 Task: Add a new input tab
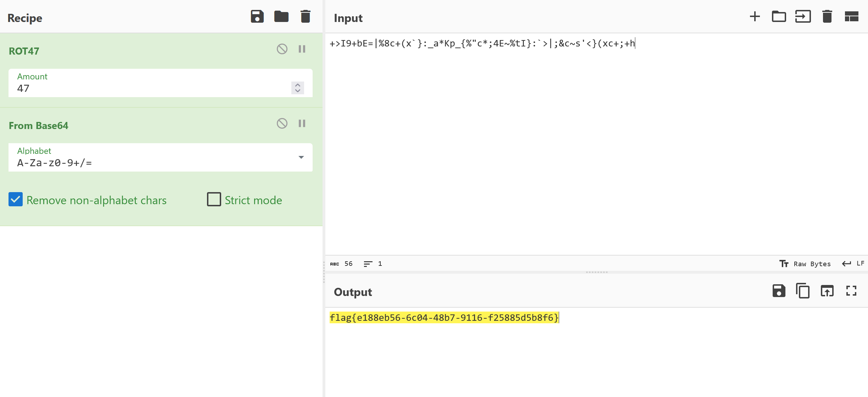tap(755, 17)
